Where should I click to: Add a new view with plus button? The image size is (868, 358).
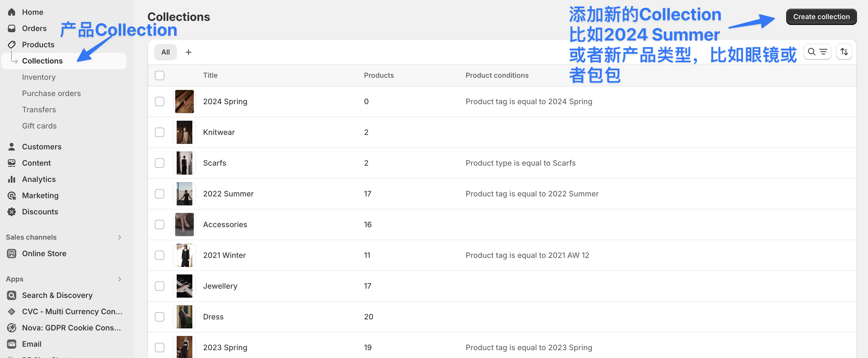coord(188,52)
